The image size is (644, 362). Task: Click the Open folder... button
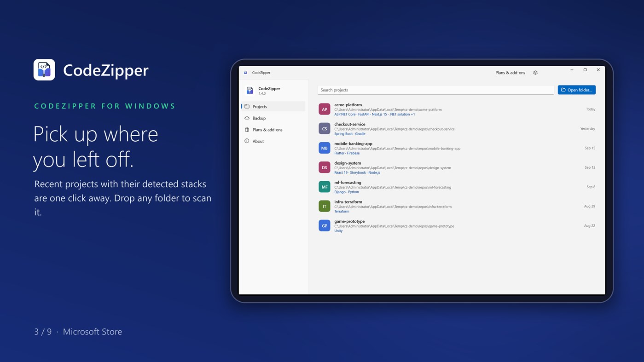577,90
